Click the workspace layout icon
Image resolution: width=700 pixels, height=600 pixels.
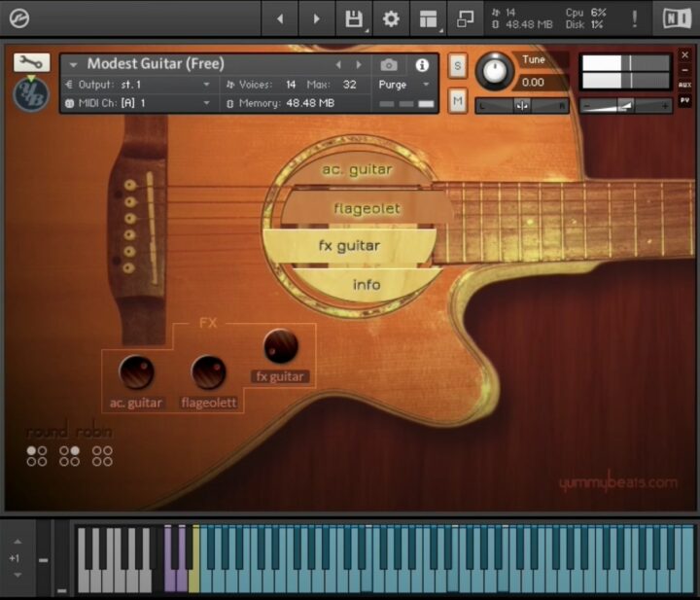(429, 18)
